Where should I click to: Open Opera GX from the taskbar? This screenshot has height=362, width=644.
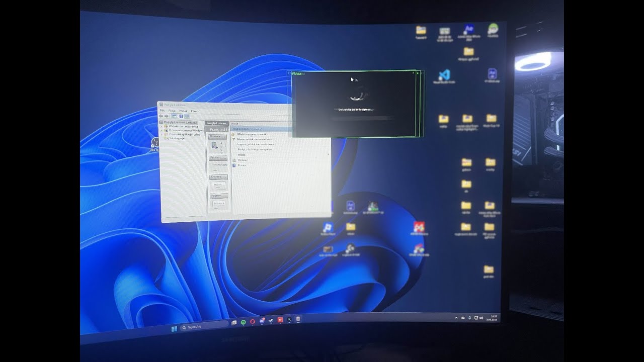(x=253, y=322)
